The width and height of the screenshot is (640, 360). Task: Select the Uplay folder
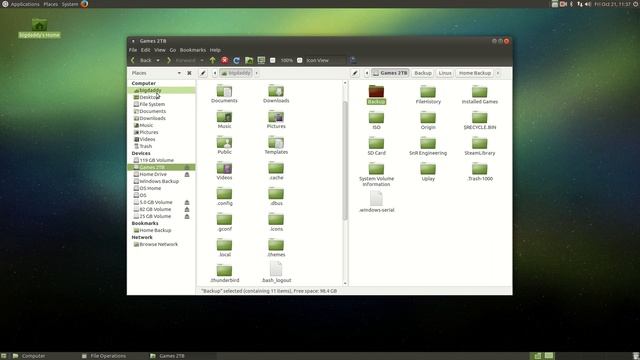tap(428, 172)
